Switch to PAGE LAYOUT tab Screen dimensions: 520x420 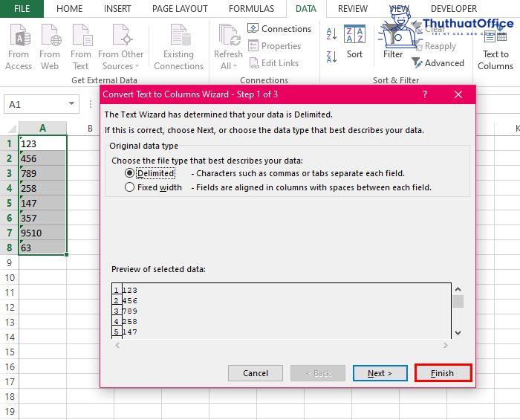[x=180, y=9]
